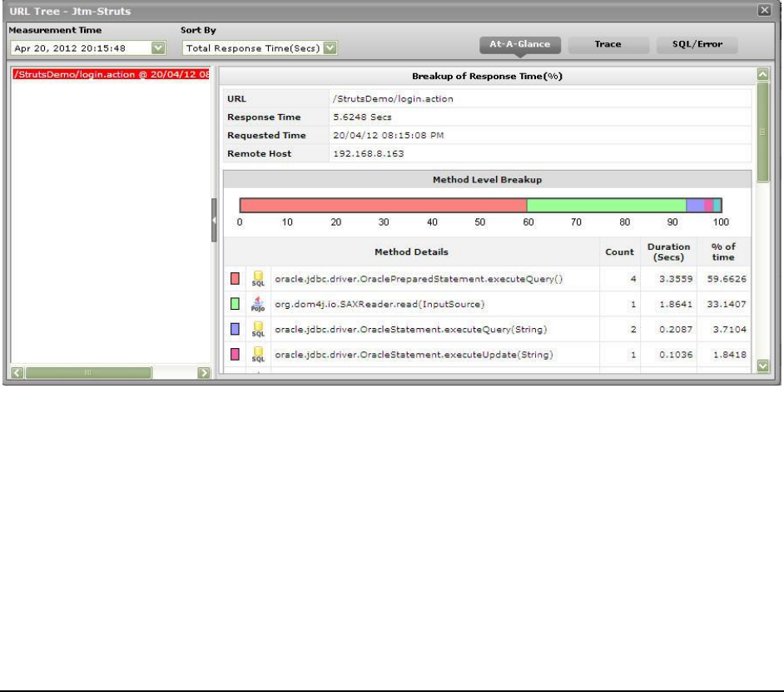Click the 0.1036 duration value
Viewport: 784px width, 692px height.
tap(676, 354)
